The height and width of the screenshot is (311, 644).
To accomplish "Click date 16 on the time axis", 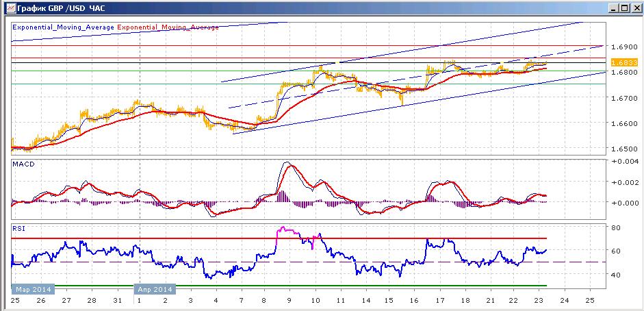I will point(415,301).
